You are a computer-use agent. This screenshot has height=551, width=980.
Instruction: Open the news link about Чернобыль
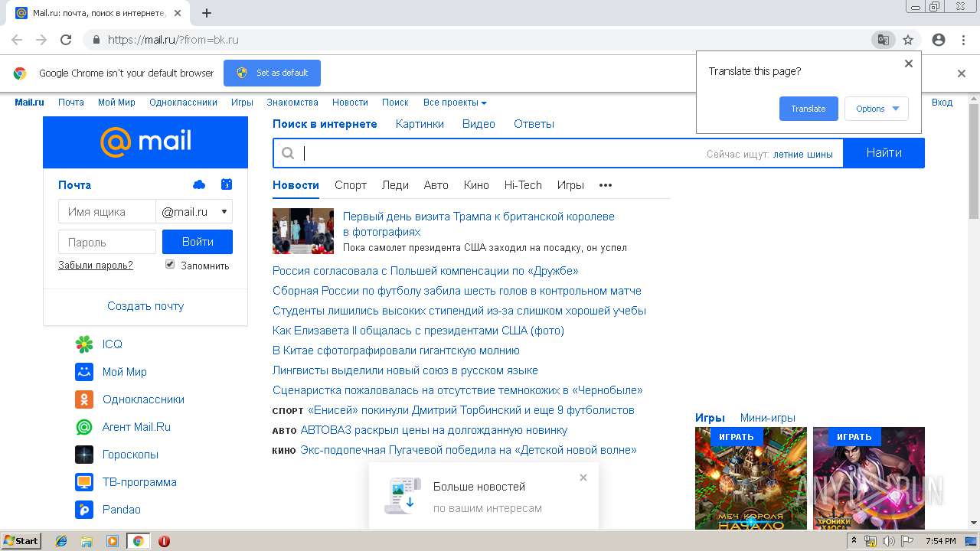point(458,390)
